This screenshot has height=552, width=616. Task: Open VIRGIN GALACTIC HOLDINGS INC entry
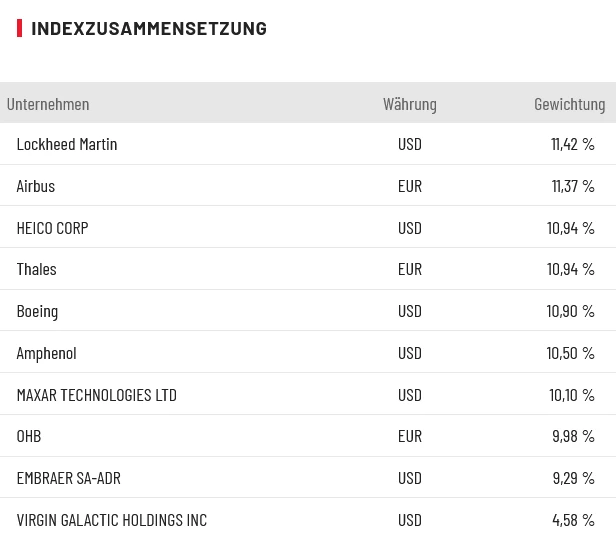112,520
